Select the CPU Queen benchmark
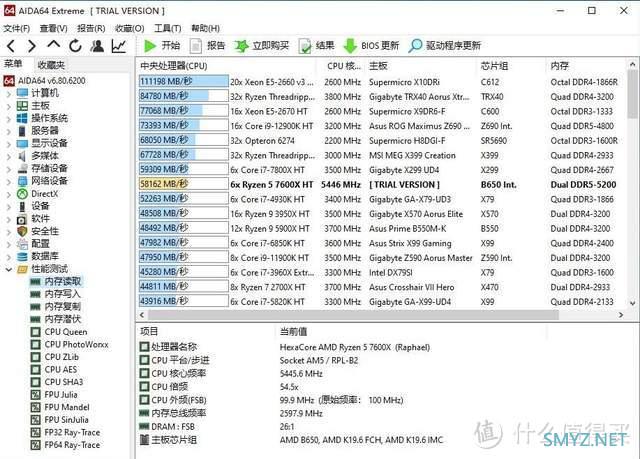 click(59, 332)
